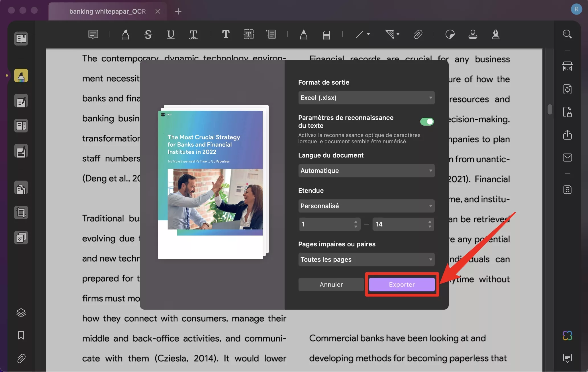Apply strikethrough text markup tool

click(x=148, y=34)
